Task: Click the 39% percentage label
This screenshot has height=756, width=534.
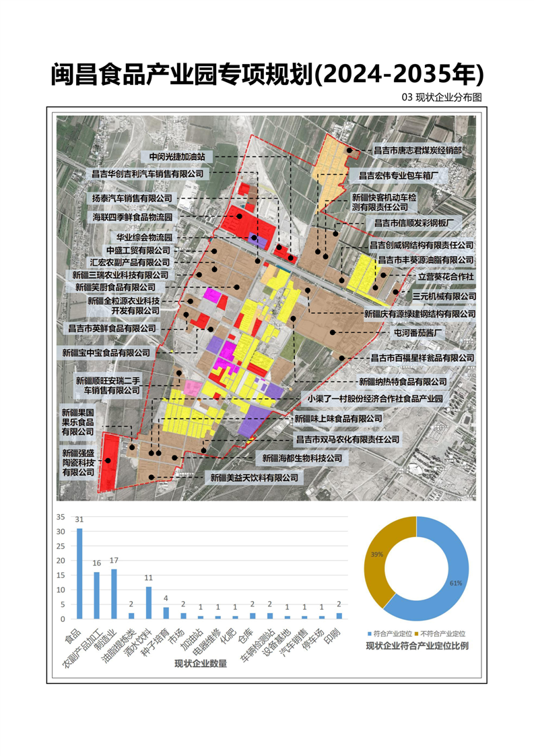Action: tap(377, 555)
